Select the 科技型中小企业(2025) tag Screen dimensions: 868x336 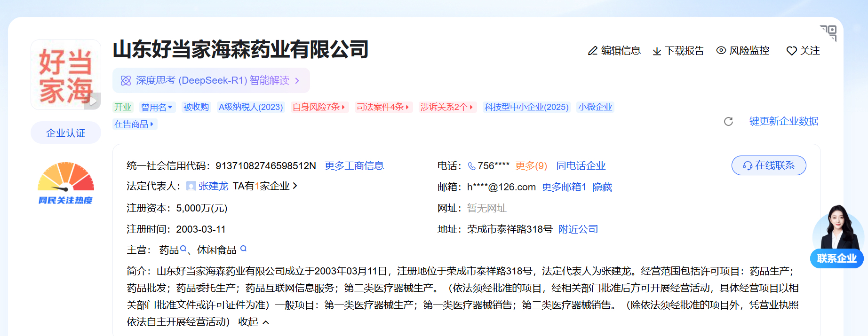pyautogui.click(x=526, y=107)
